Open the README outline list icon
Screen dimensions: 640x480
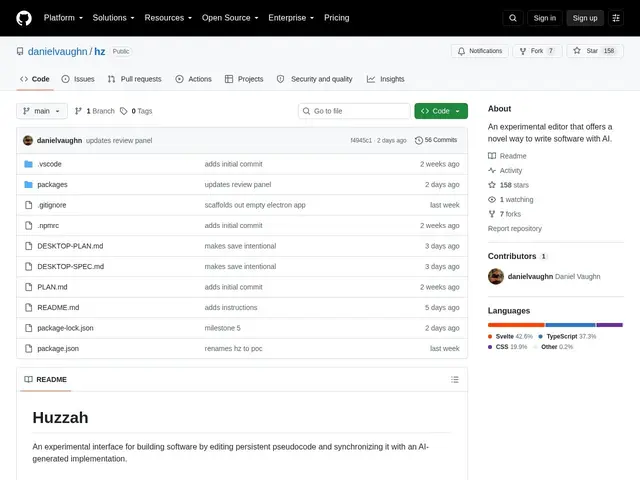tap(455, 380)
